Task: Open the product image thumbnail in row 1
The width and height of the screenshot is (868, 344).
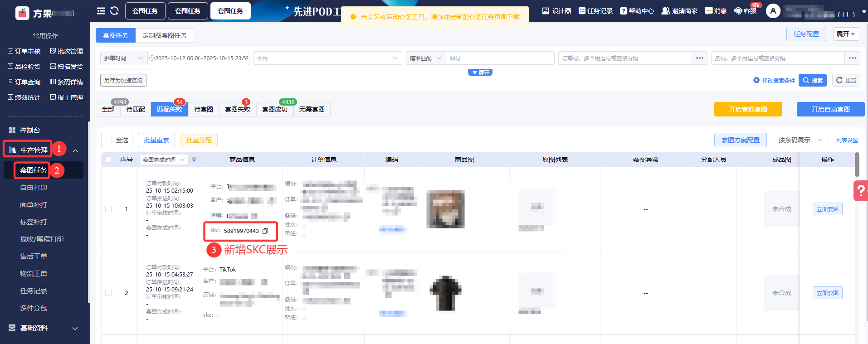Action: [x=446, y=209]
